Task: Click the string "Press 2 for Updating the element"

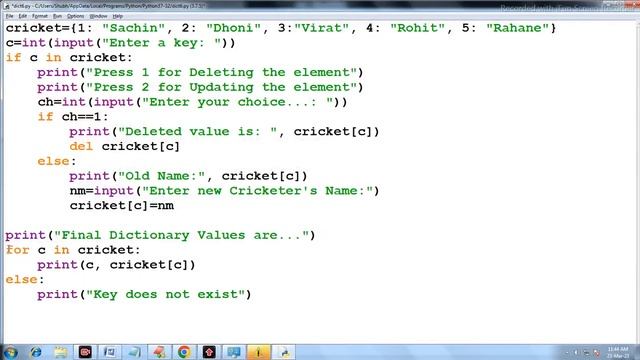Action: 222,87
